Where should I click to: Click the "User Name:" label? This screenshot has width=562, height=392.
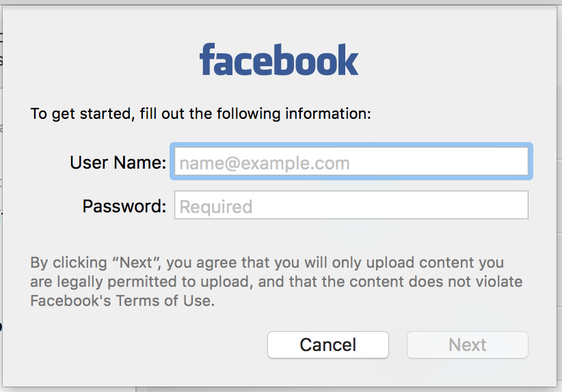point(118,163)
